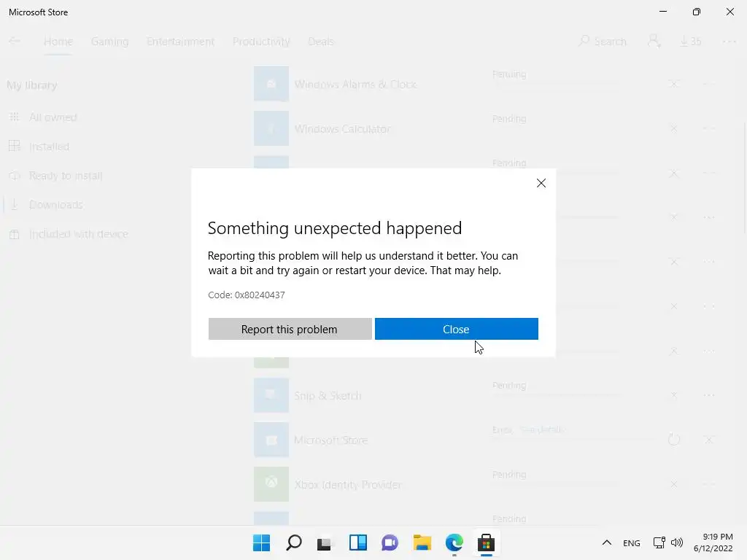Retry the Microsoft Store download
This screenshot has width=747, height=560.
pyautogui.click(x=673, y=439)
